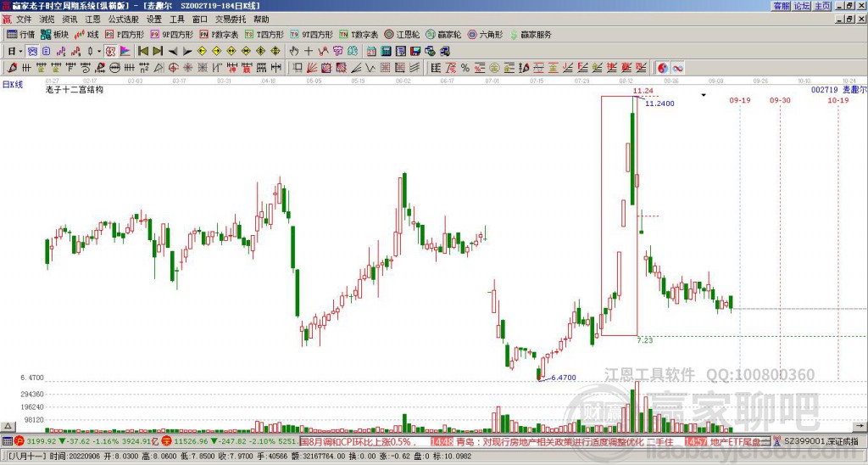Open the calculator icon
This screenshot has height=465, width=868.
pyautogui.click(x=386, y=51)
